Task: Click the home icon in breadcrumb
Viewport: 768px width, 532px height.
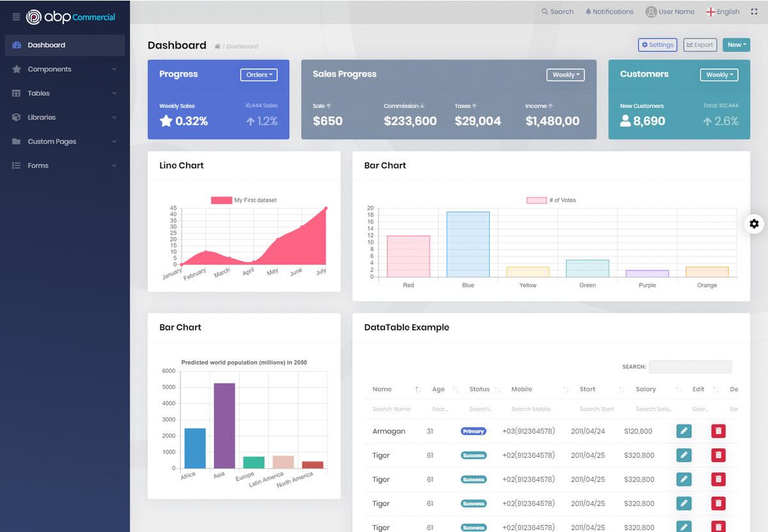Action: (x=217, y=46)
